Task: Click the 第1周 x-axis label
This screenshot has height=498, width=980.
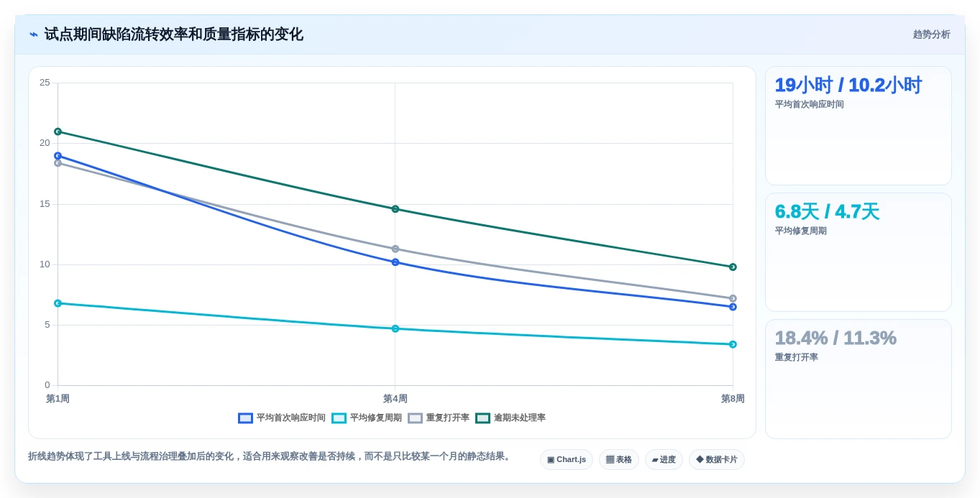Action: tap(58, 399)
